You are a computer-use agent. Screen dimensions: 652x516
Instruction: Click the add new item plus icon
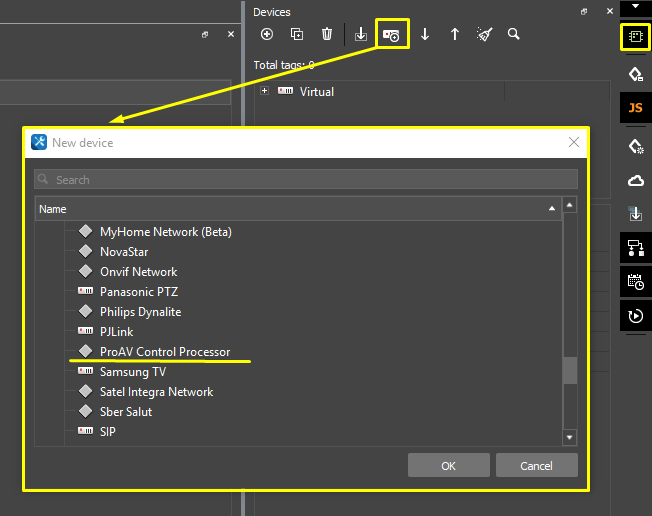267,34
